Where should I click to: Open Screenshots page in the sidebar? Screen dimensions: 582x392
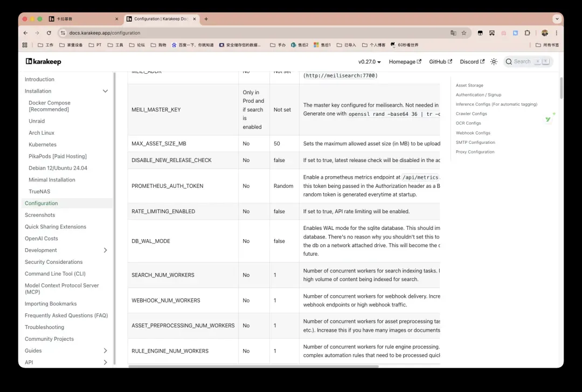pyautogui.click(x=40, y=215)
